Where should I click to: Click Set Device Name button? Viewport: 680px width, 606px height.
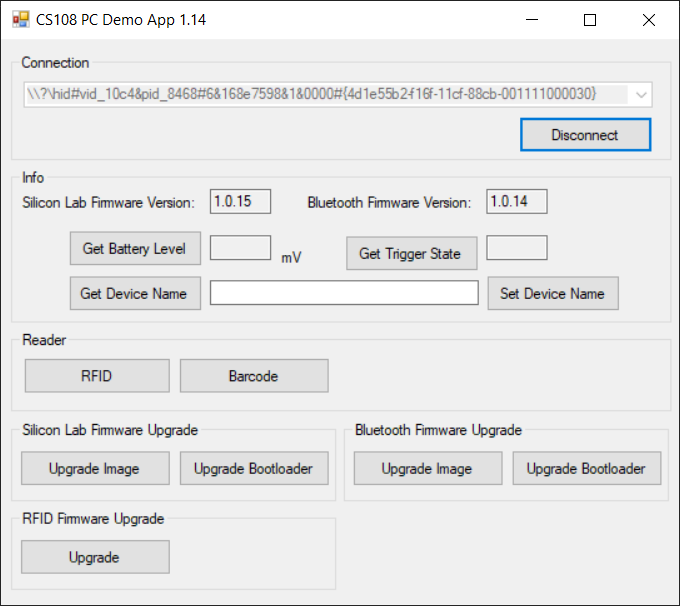[x=553, y=294]
